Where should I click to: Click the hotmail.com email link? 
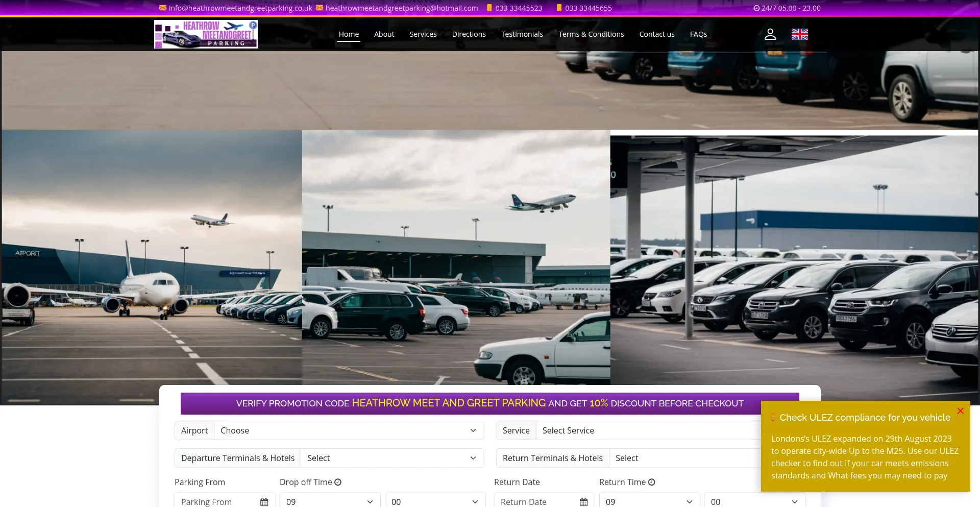point(402,8)
